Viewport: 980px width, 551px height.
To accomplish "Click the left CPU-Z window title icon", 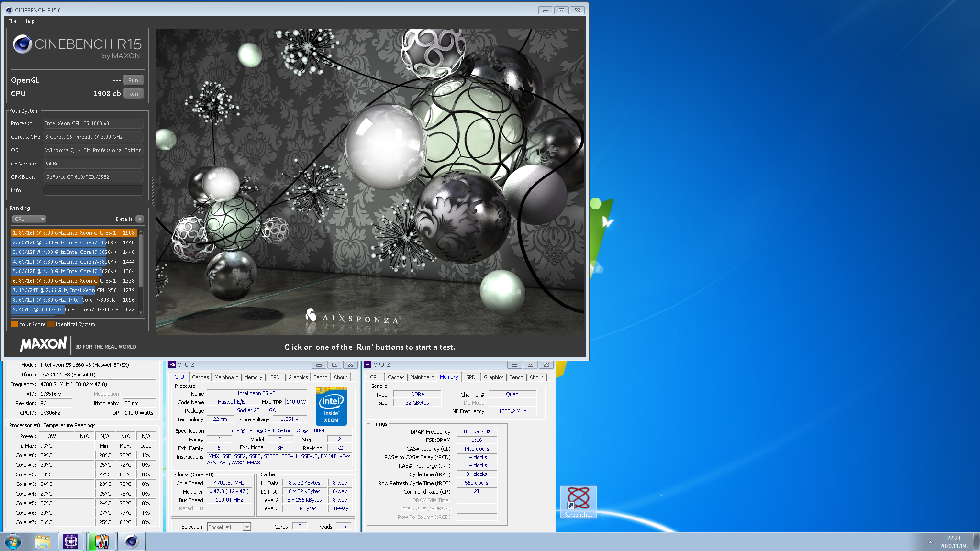I will (x=172, y=364).
